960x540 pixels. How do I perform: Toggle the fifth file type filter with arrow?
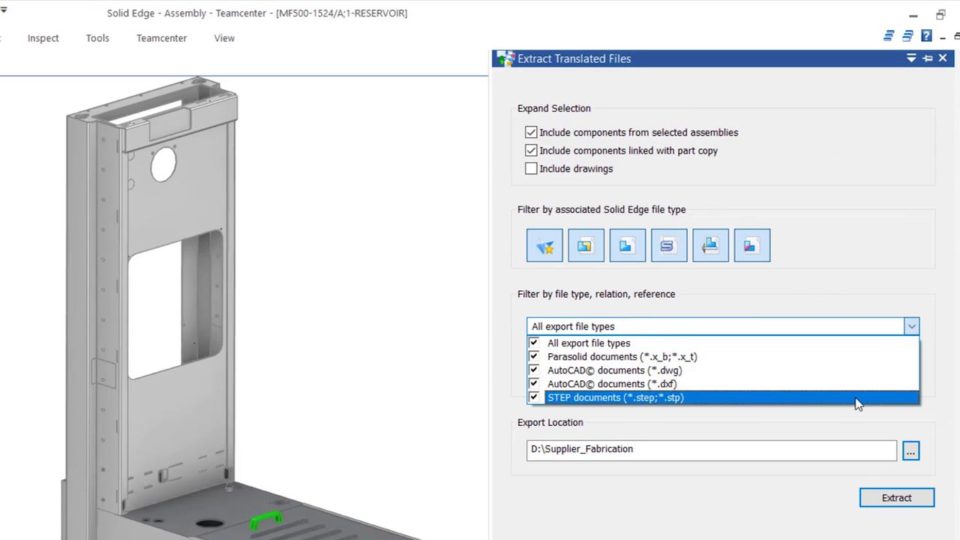tap(710, 246)
